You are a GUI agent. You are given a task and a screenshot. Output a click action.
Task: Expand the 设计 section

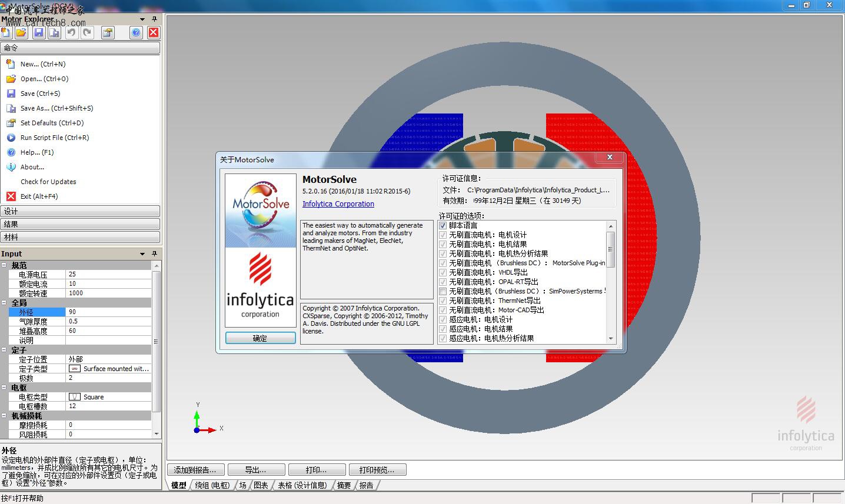(80, 211)
